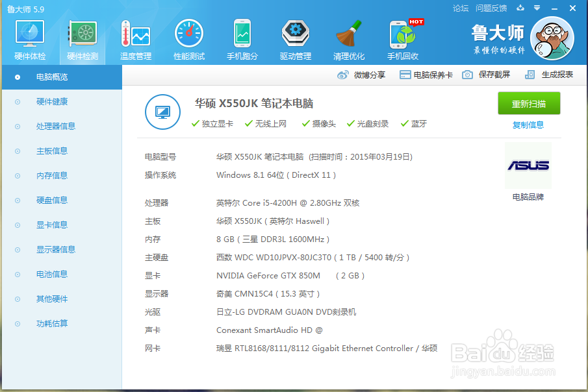Click Windows 8.1 64位 operating system value
This screenshot has width=588, height=392.
click(276, 175)
